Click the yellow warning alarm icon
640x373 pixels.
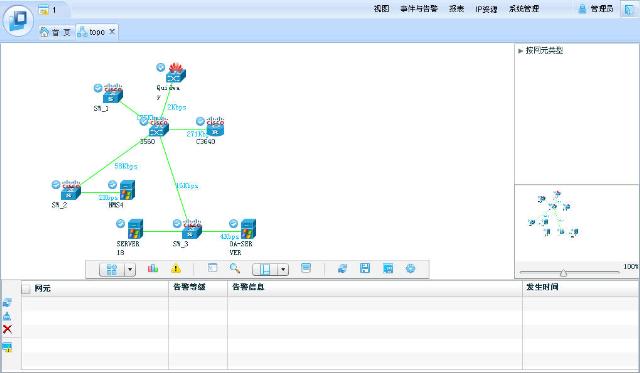pos(176,269)
